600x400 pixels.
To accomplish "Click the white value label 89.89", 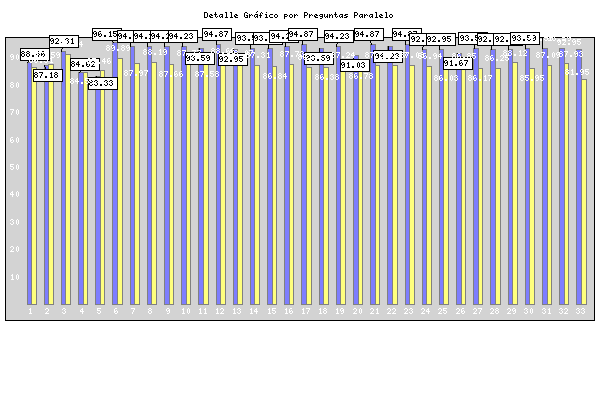I will coord(118,48).
